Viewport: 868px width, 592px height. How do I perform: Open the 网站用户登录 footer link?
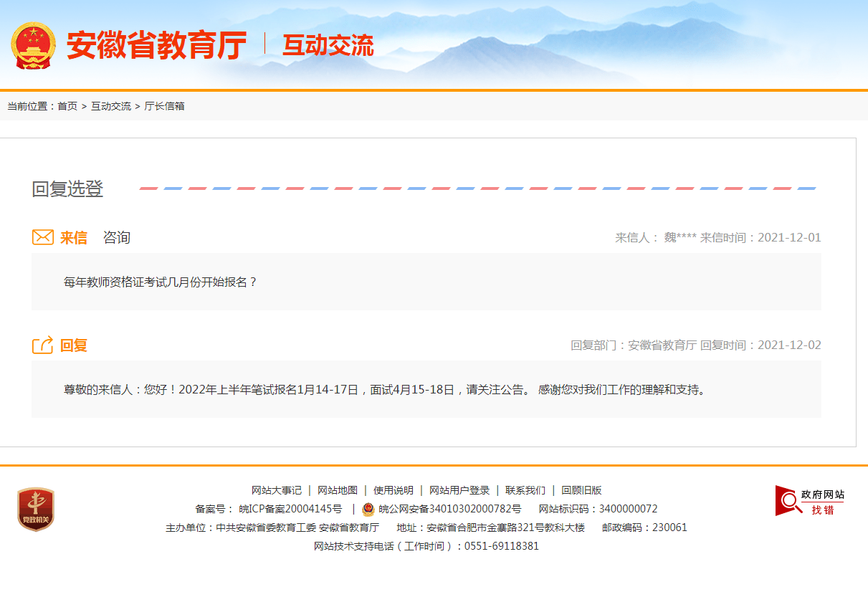[459, 490]
